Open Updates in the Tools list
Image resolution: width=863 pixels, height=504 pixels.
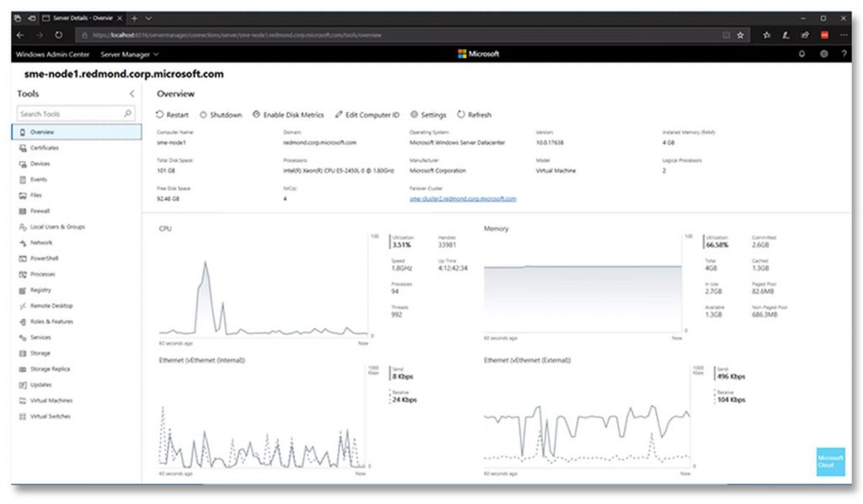pos(77,384)
